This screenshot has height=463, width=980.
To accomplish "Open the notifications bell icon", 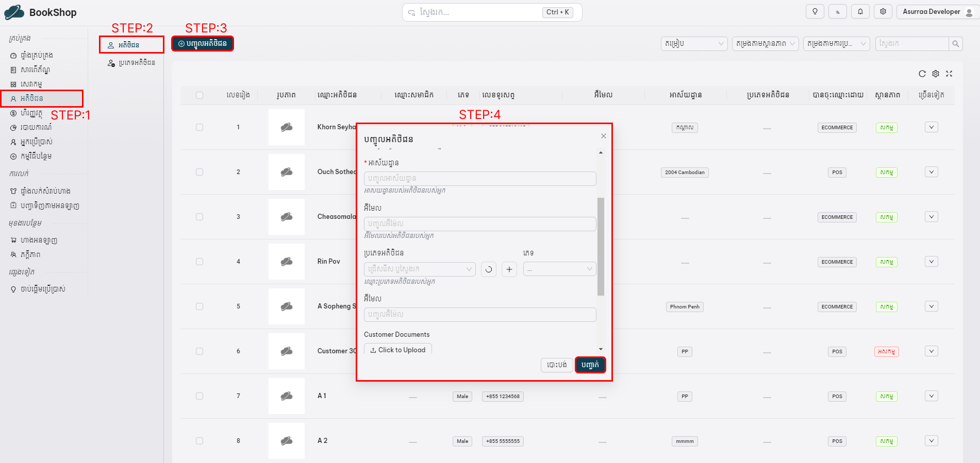I will pyautogui.click(x=860, y=12).
